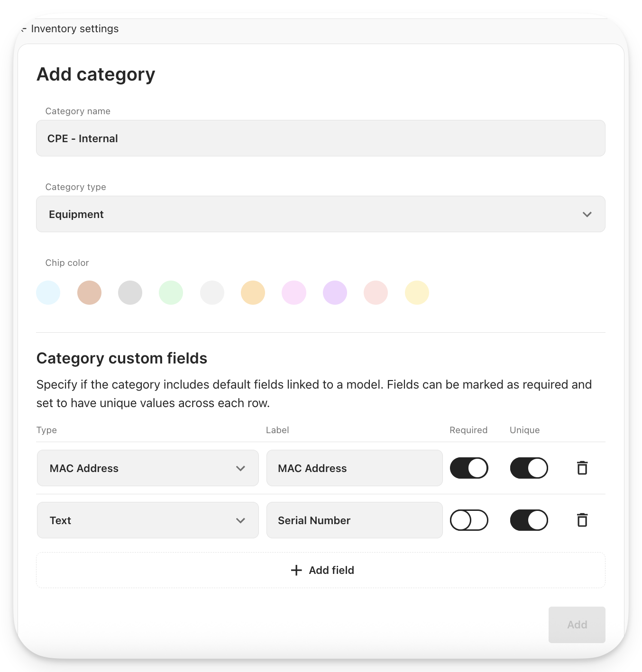Click Add field to create a new field
This screenshot has width=642, height=672.
click(x=321, y=570)
